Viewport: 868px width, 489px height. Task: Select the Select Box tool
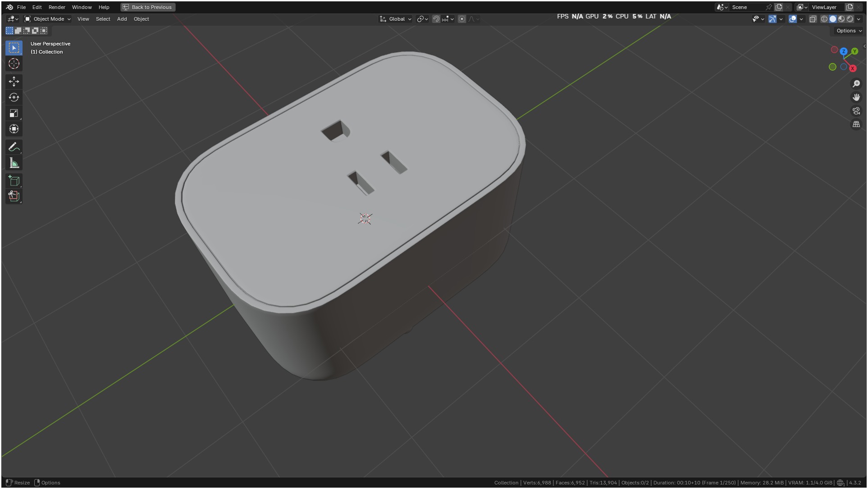(x=14, y=48)
